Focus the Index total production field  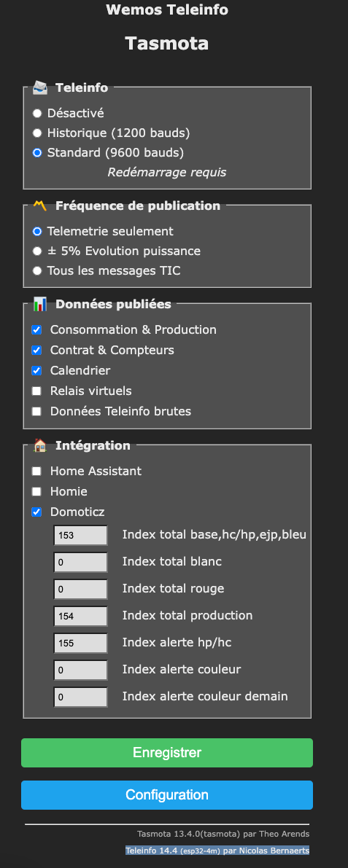(81, 616)
